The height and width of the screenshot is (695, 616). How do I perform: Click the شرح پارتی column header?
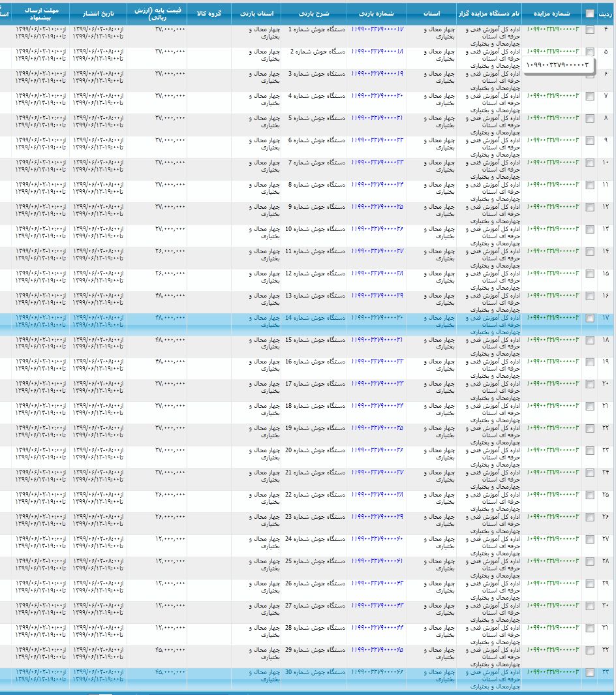tap(314, 13)
